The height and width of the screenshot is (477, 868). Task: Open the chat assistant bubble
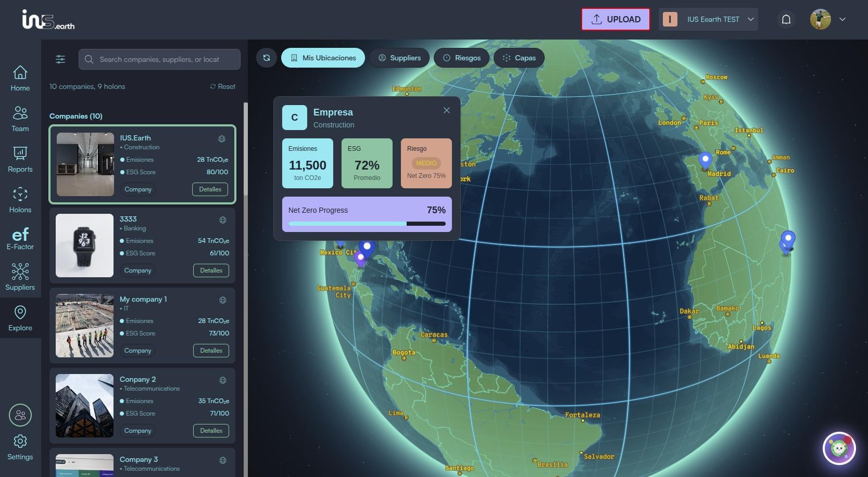point(839,448)
